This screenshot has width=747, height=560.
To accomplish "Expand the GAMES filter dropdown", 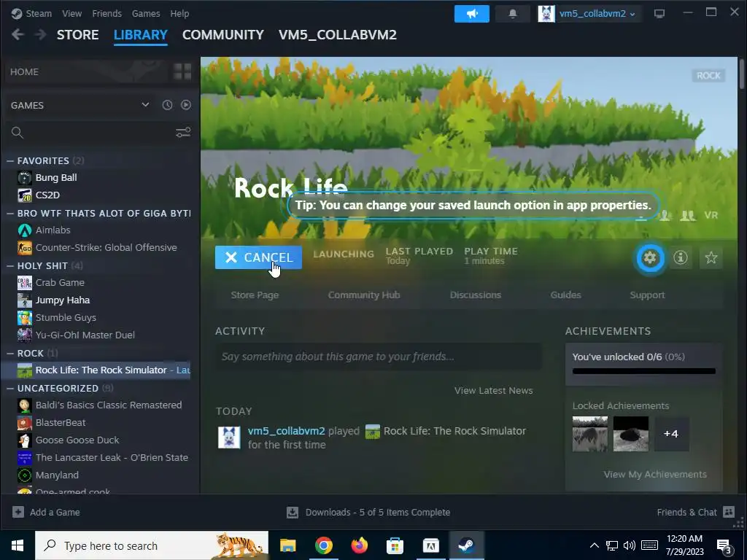I will click(145, 105).
